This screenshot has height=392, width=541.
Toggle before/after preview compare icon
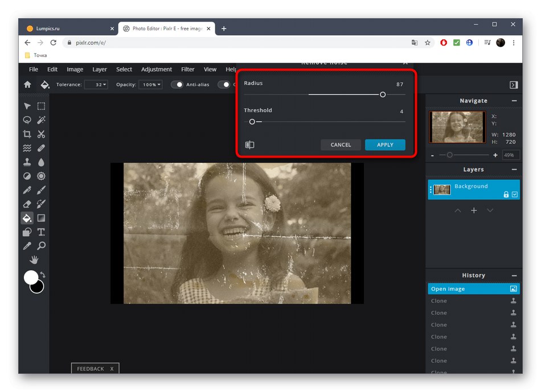(249, 145)
